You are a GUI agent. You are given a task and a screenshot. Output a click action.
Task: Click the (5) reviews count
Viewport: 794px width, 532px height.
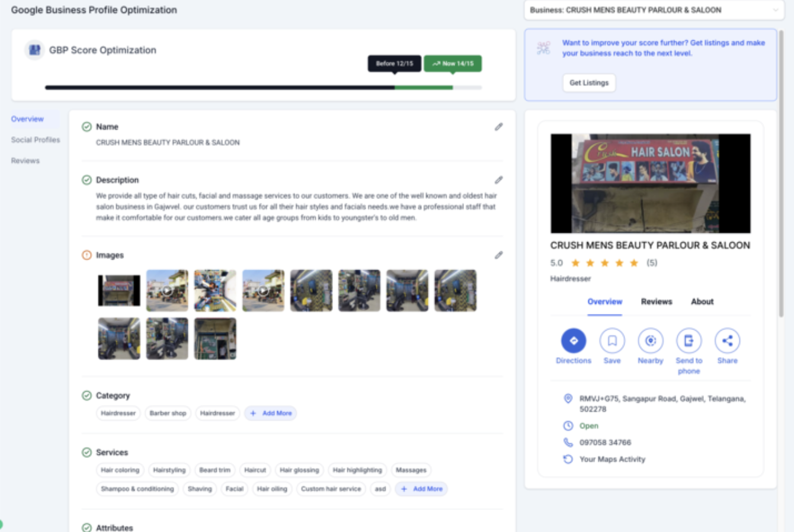[652, 263]
